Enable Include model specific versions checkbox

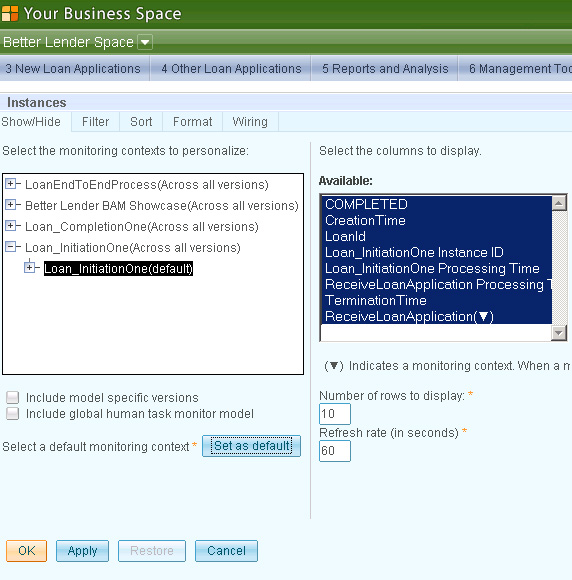point(13,398)
